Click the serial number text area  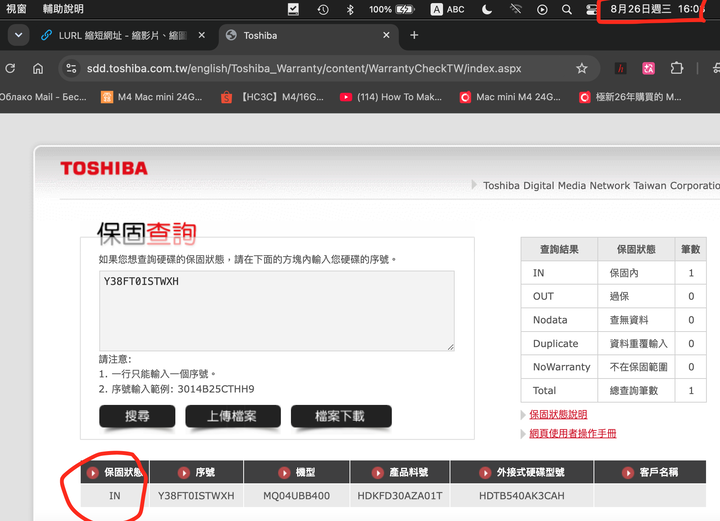tap(277, 311)
